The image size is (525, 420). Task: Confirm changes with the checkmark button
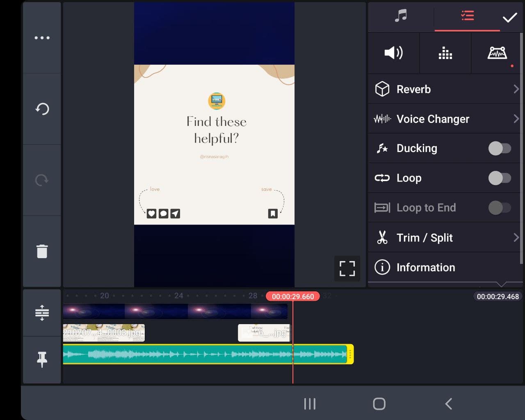pyautogui.click(x=510, y=18)
